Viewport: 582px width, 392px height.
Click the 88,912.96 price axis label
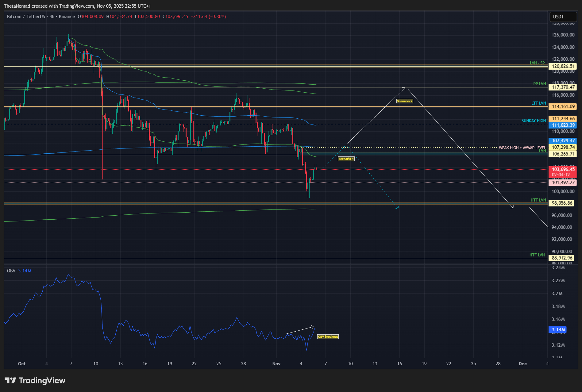tap(562, 258)
